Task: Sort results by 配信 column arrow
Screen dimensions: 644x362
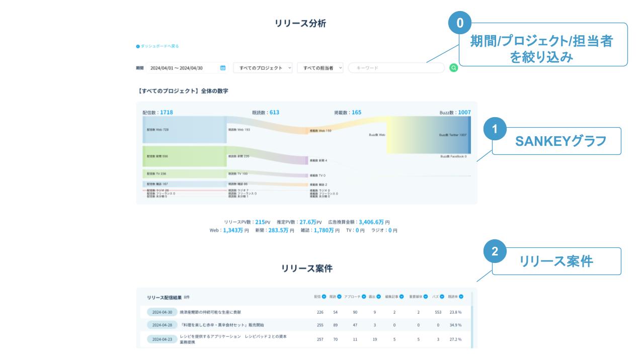Action: [x=324, y=296]
